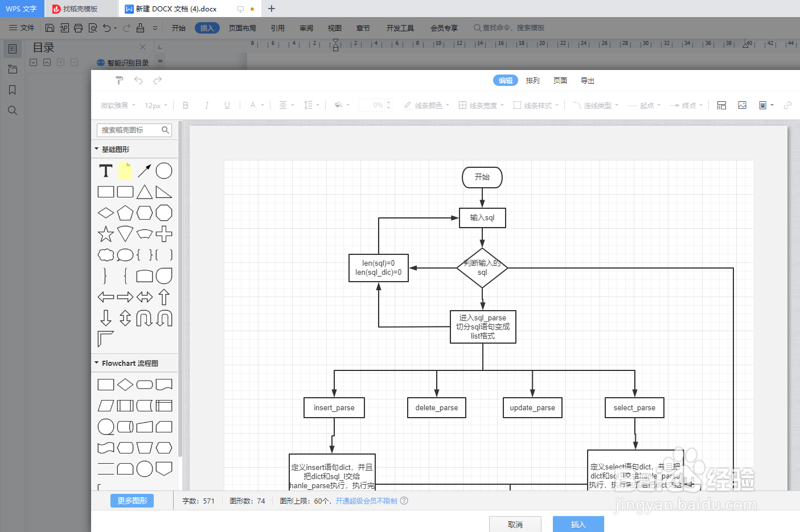This screenshot has height=532, width=800.
Task: Choose the cross plus shape
Action: point(164,234)
